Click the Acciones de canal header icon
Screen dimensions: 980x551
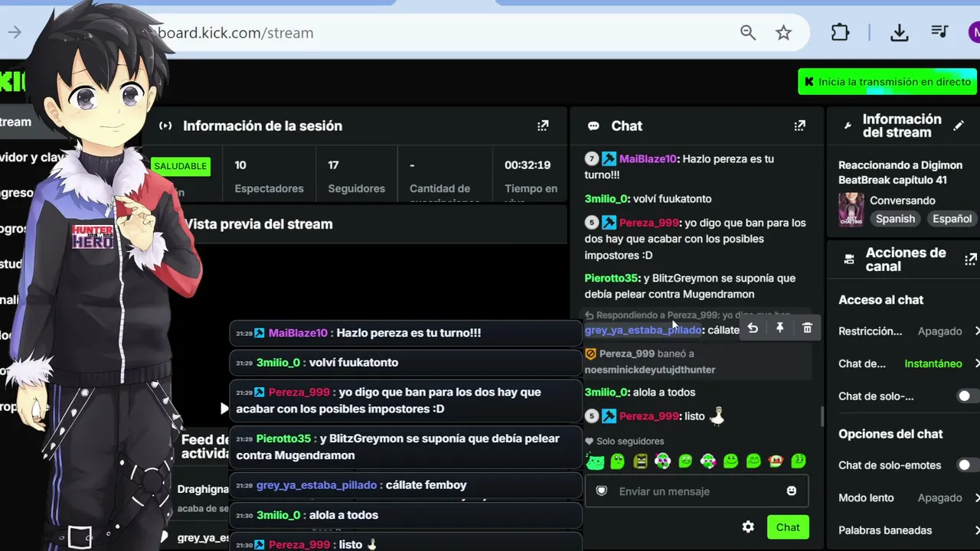point(849,259)
